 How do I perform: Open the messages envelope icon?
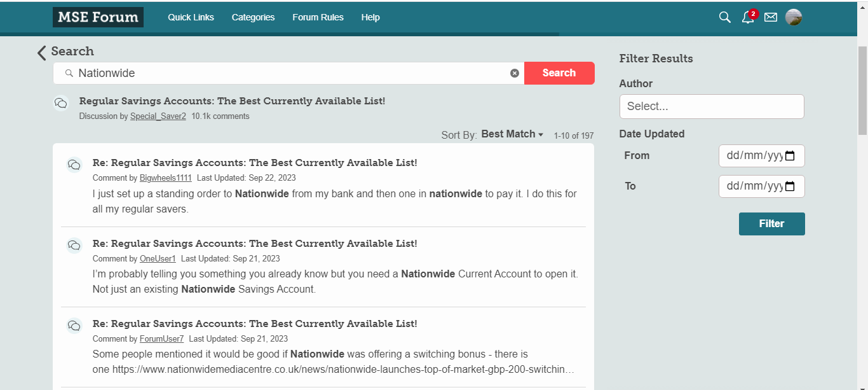(x=771, y=17)
